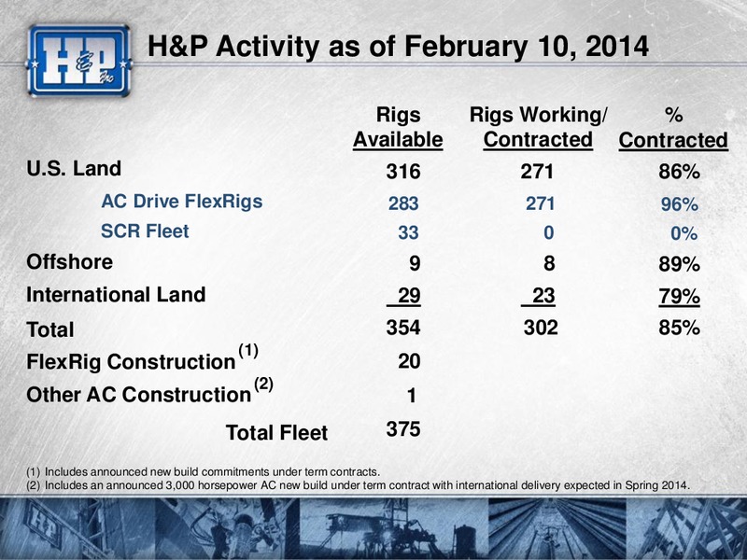Click the H&P Inc logo
The height and width of the screenshot is (560, 747).
coord(79,61)
